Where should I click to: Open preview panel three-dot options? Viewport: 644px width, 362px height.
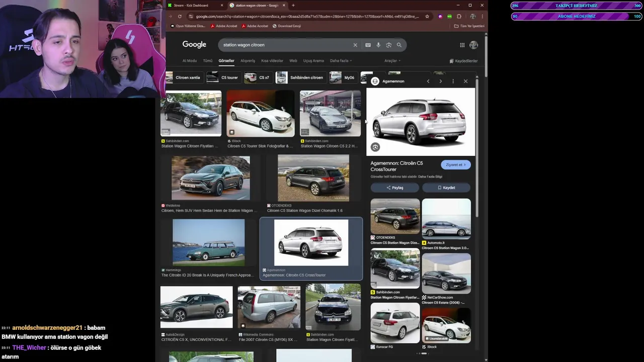[453, 81]
